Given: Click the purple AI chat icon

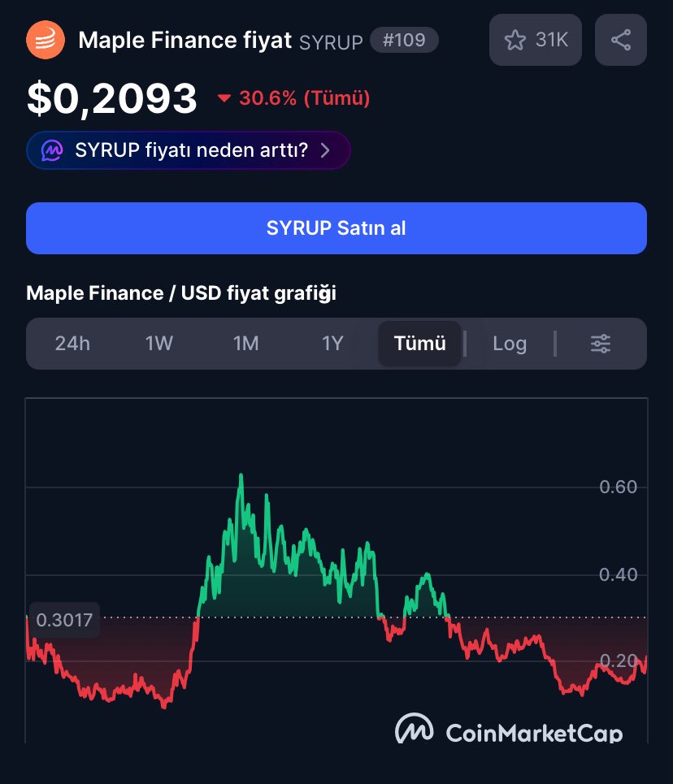Looking at the screenshot, I should pyautogui.click(x=52, y=150).
